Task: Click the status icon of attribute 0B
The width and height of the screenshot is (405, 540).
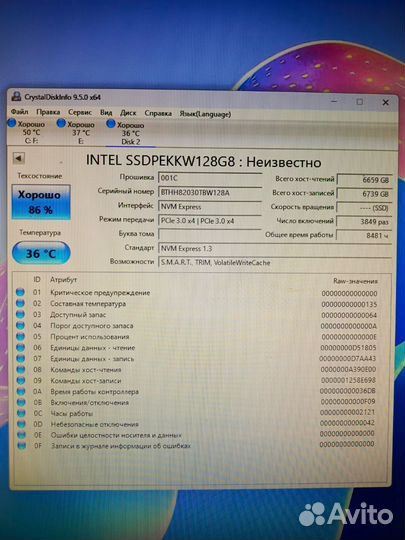Action: click(x=21, y=402)
